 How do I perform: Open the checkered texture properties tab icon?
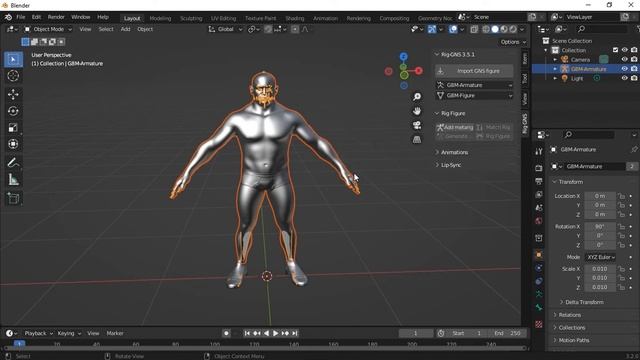(x=539, y=324)
